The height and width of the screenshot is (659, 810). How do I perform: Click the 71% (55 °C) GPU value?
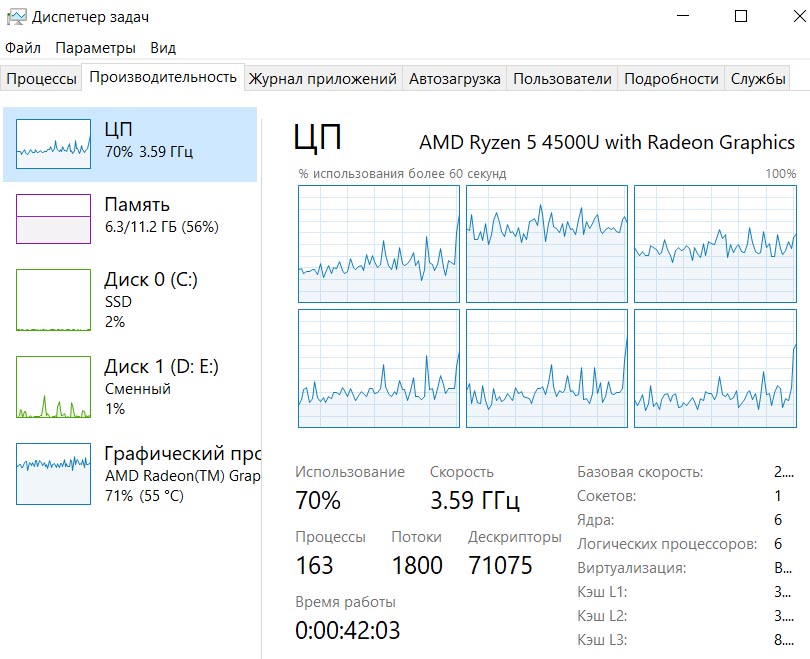point(144,496)
